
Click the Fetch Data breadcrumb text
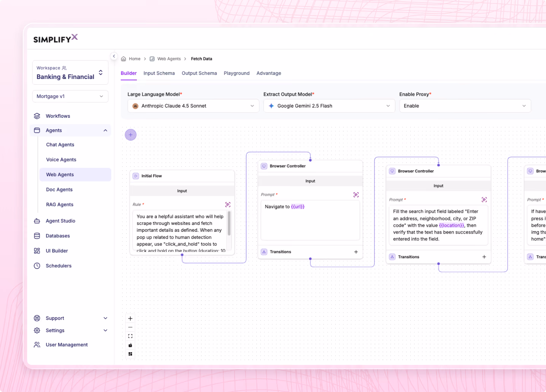pos(202,59)
